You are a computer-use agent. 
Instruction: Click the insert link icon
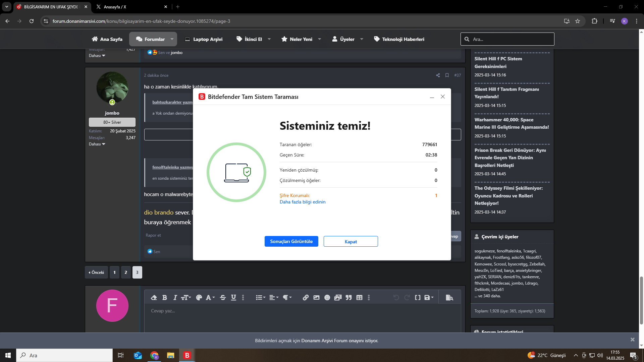(306, 298)
